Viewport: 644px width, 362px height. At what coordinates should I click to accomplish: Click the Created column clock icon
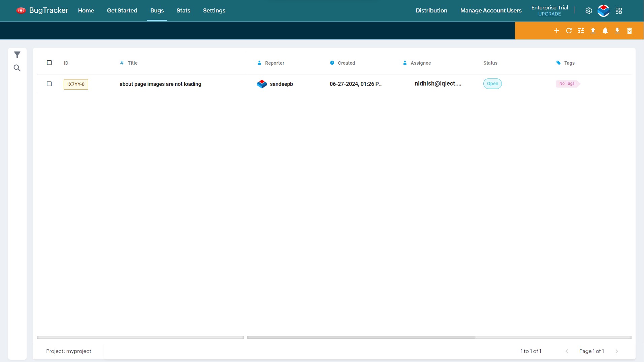click(x=332, y=63)
